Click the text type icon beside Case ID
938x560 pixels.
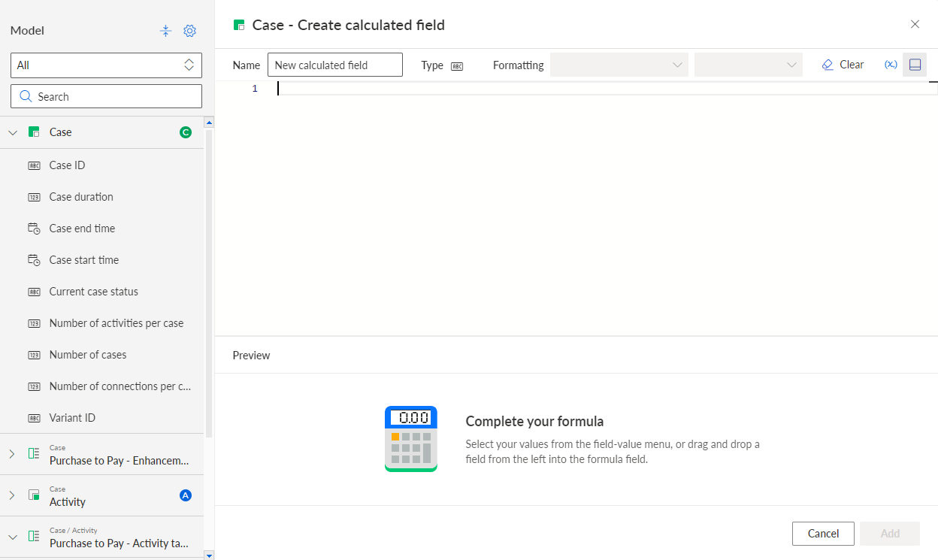34,165
